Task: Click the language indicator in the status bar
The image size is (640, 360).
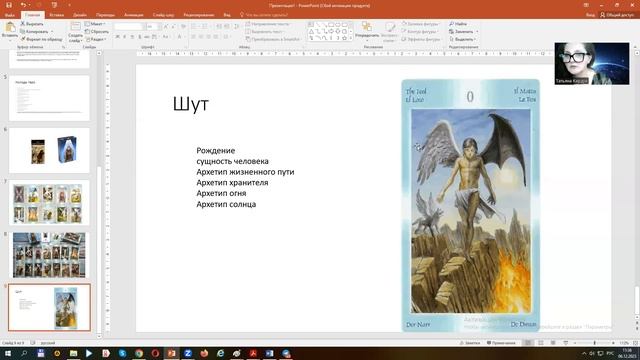Action: [x=48, y=343]
